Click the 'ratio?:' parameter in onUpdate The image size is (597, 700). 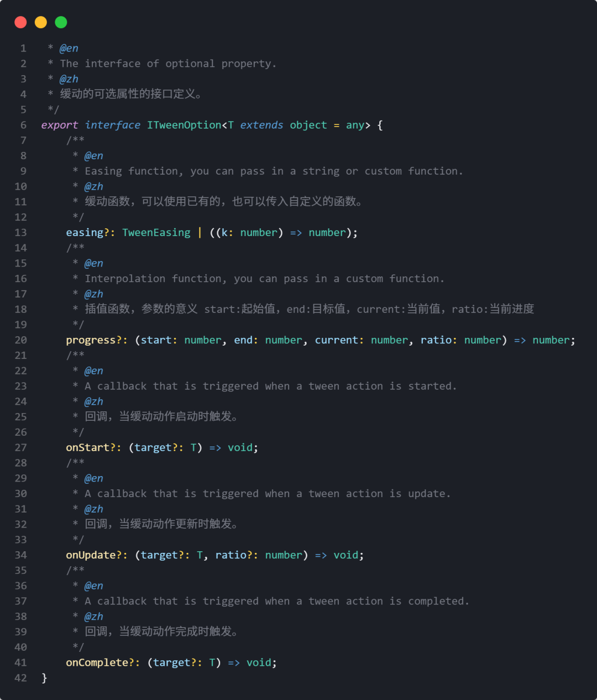237,555
